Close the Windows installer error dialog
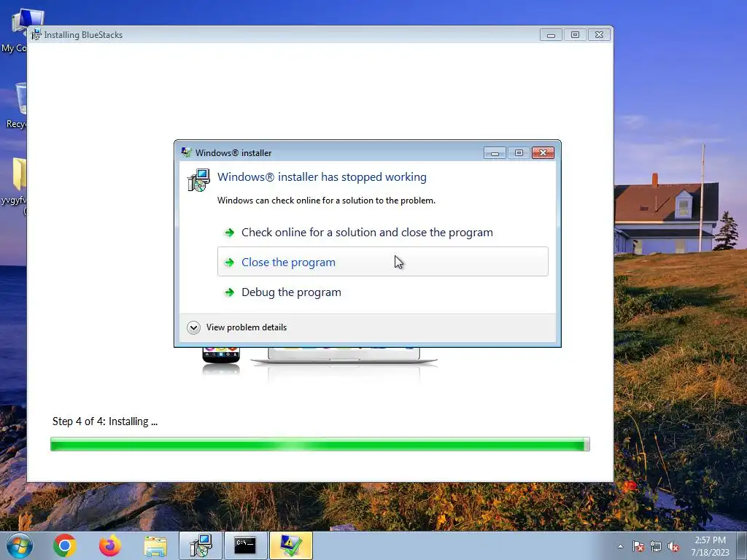Image resolution: width=747 pixels, height=560 pixels. coord(543,153)
